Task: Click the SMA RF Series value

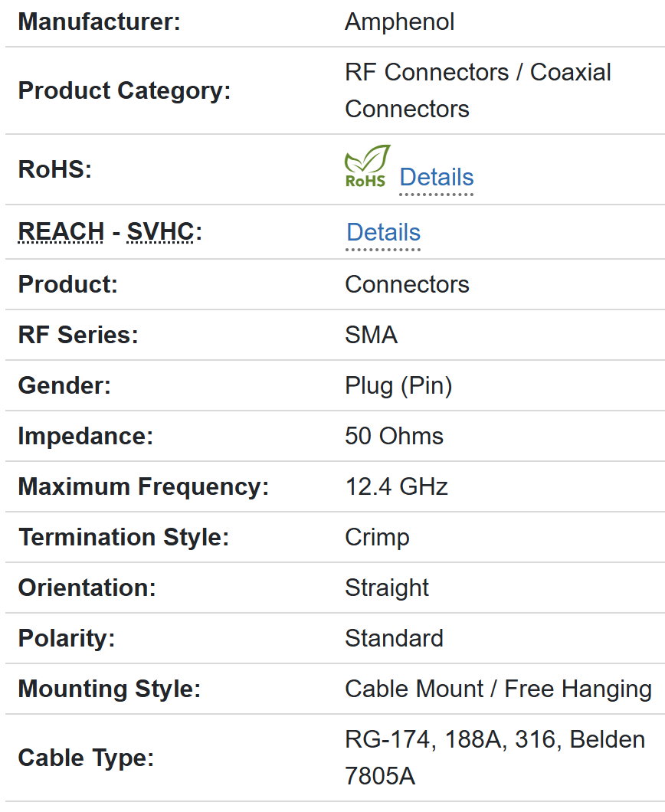Action: pos(371,335)
